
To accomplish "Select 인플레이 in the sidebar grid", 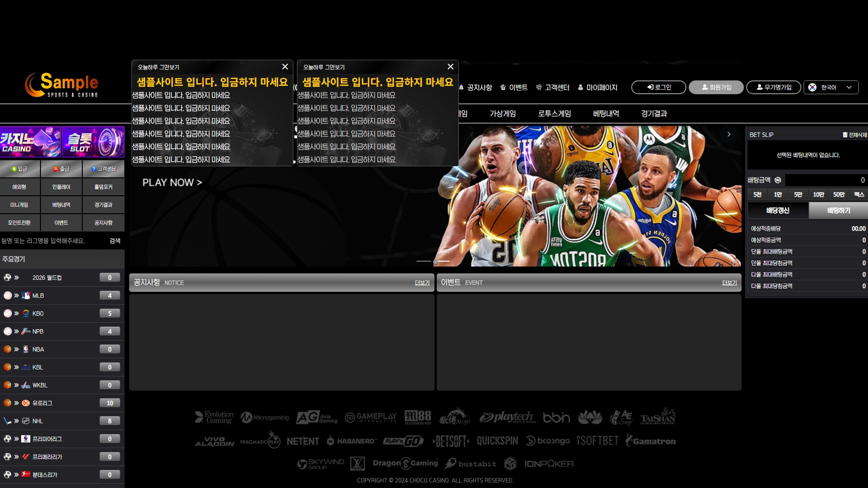I will (61, 187).
